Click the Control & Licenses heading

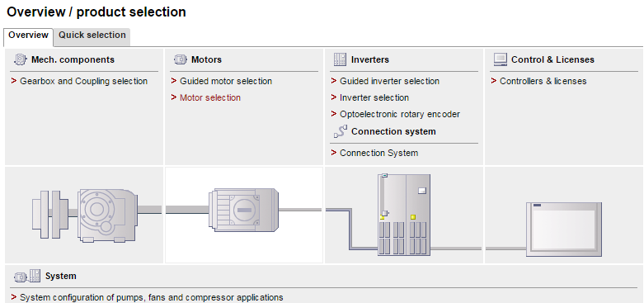552,59
